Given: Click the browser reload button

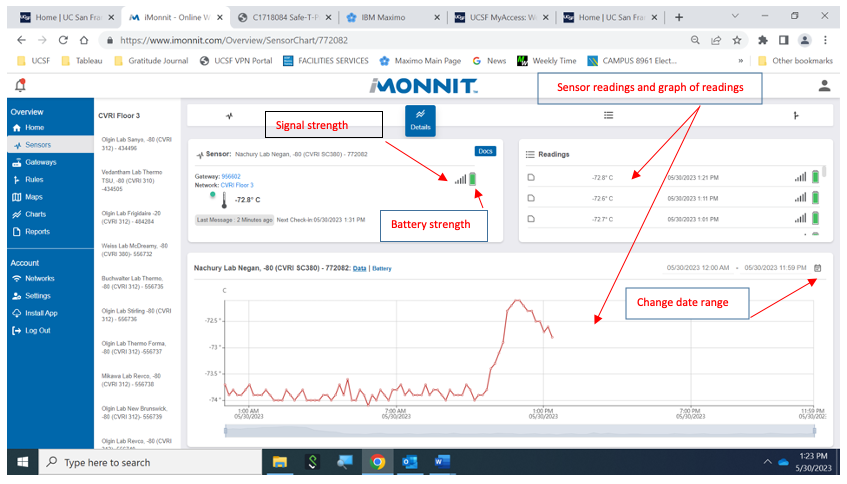Looking at the screenshot, I should (63, 40).
